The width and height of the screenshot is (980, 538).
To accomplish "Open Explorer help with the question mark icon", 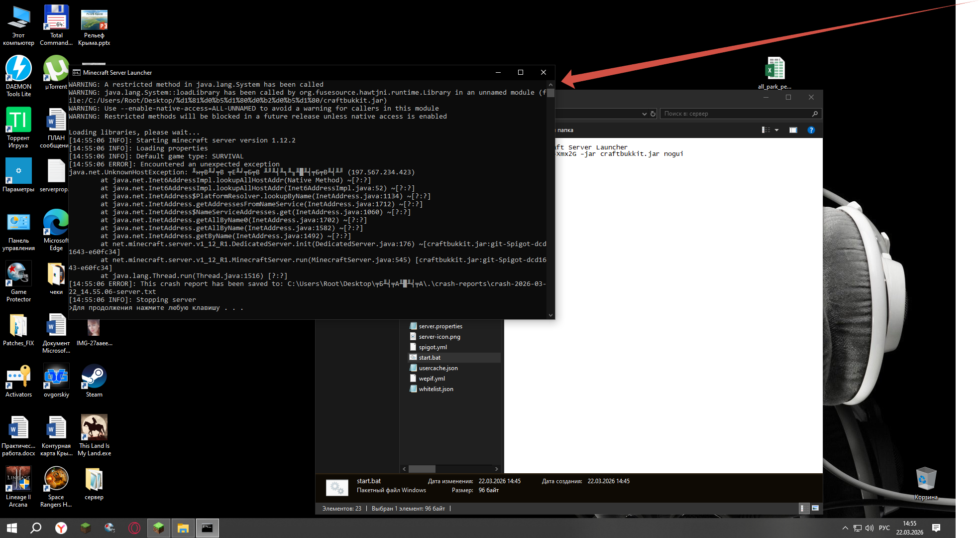I will (x=811, y=130).
